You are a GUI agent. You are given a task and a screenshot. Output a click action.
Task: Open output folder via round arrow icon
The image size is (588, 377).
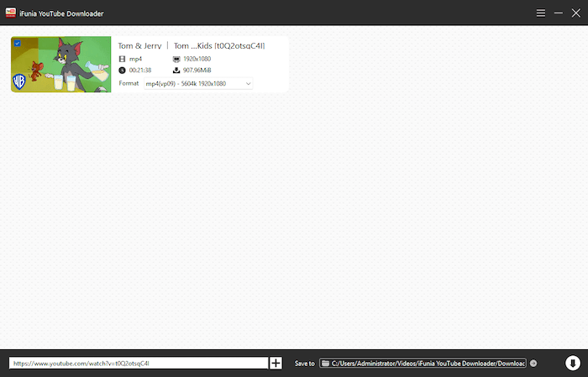click(x=533, y=364)
